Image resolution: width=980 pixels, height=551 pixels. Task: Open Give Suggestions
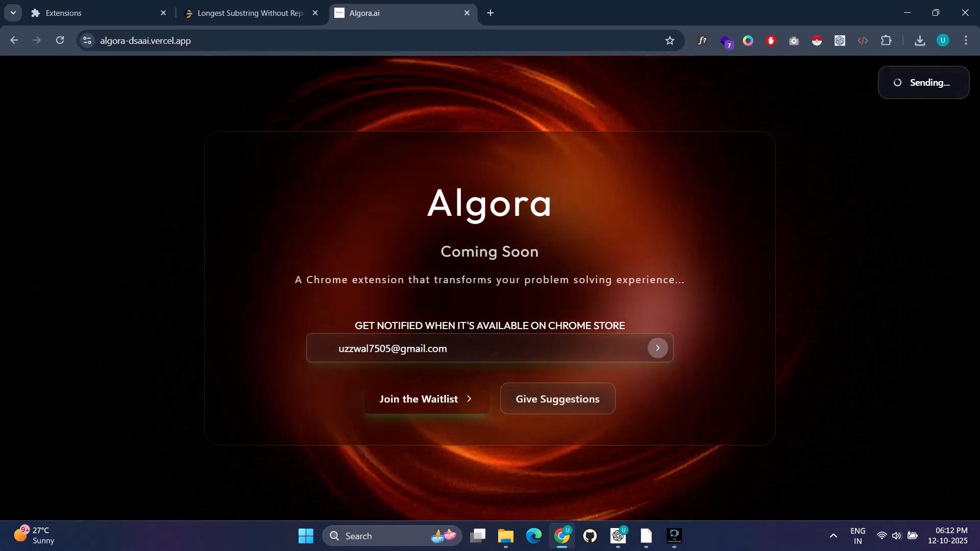[x=557, y=399]
